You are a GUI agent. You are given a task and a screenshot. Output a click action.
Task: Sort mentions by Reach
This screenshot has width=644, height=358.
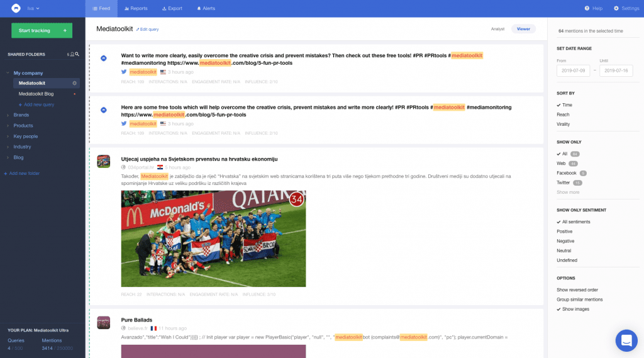click(563, 115)
